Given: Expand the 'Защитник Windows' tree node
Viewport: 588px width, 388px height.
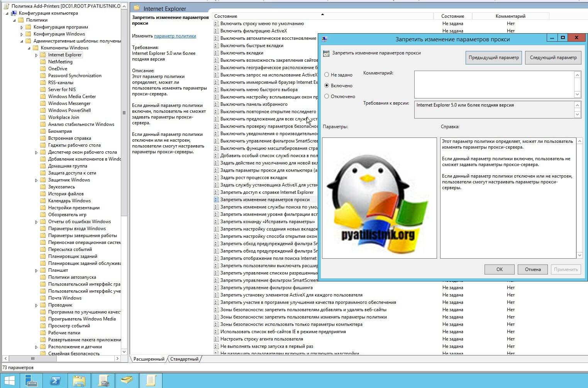Looking at the screenshot, I should click(36, 180).
